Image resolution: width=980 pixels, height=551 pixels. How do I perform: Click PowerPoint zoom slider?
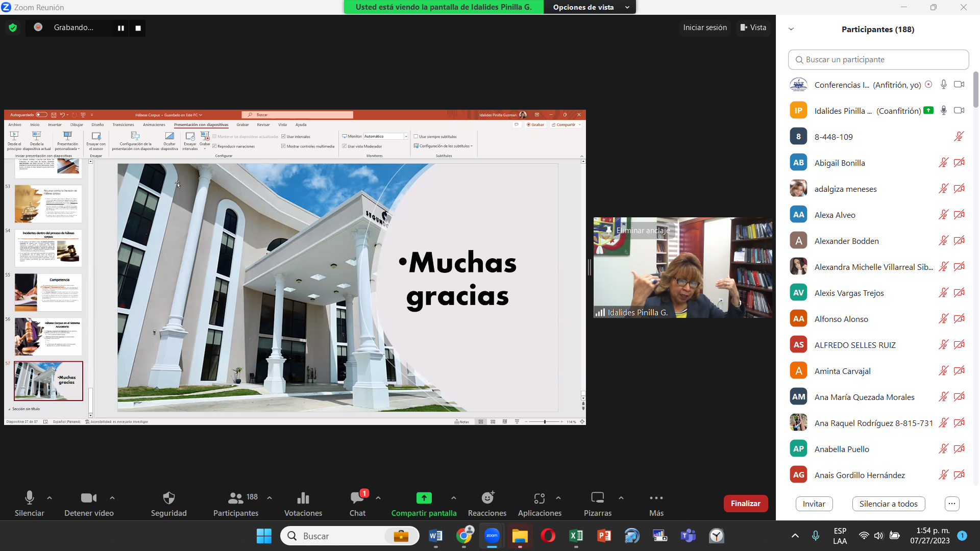pos(545,422)
